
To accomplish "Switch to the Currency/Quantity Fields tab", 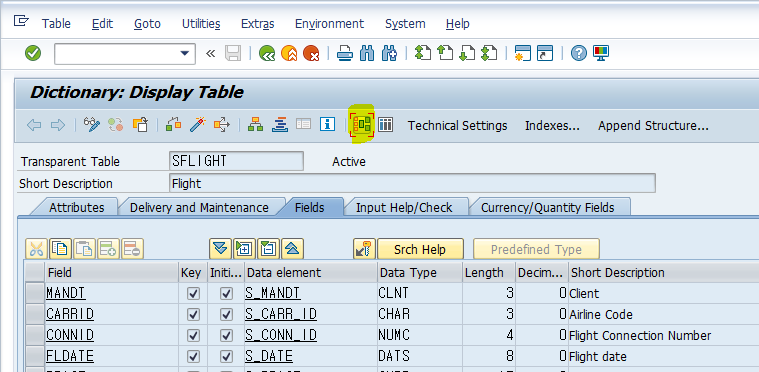I will [x=547, y=208].
